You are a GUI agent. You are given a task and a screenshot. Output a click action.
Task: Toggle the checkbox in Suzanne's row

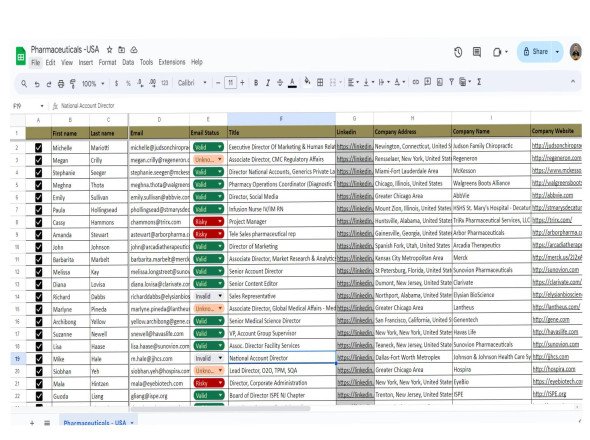pyautogui.click(x=38, y=334)
